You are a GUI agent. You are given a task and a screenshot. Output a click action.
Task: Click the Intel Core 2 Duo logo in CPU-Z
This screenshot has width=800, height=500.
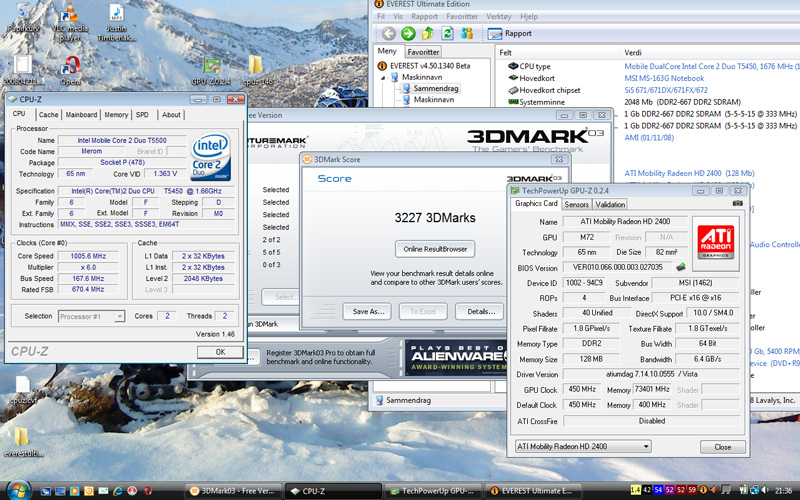pyautogui.click(x=211, y=157)
